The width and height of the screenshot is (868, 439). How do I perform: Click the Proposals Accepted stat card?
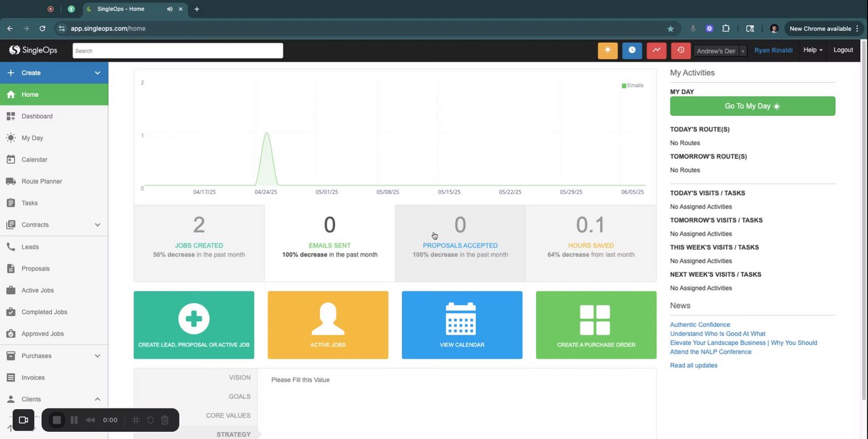point(460,243)
